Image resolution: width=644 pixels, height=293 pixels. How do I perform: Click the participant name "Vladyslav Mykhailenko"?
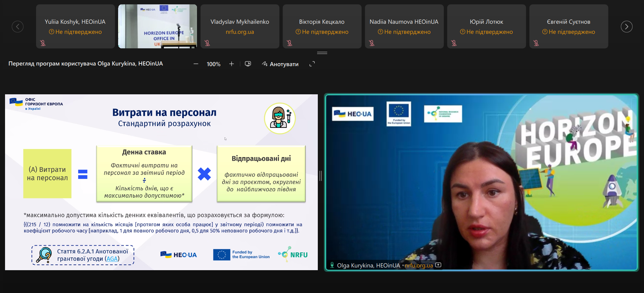point(240,22)
